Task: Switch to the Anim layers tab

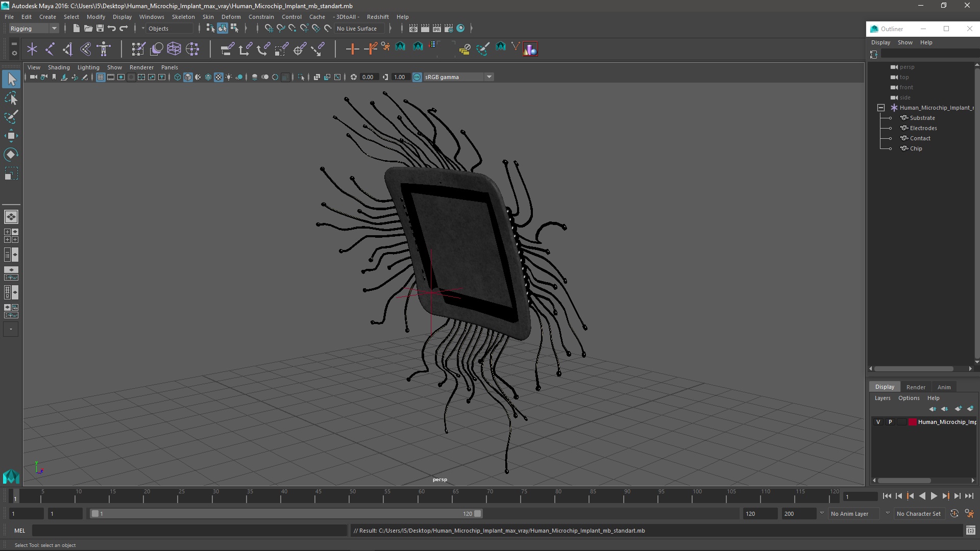Action: [x=944, y=387]
